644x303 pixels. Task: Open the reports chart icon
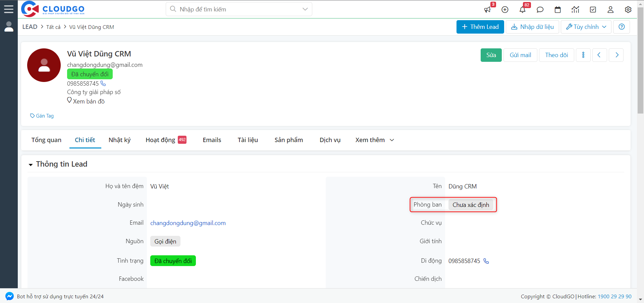pyautogui.click(x=575, y=10)
